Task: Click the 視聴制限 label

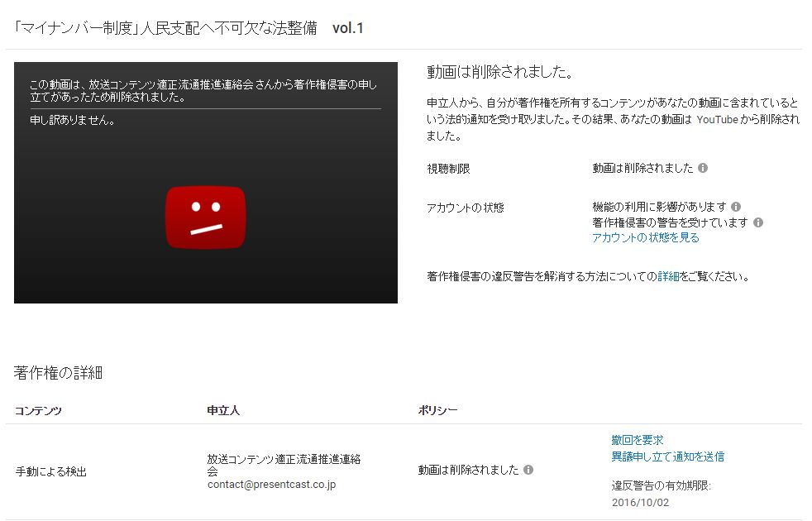Action: click(x=448, y=169)
